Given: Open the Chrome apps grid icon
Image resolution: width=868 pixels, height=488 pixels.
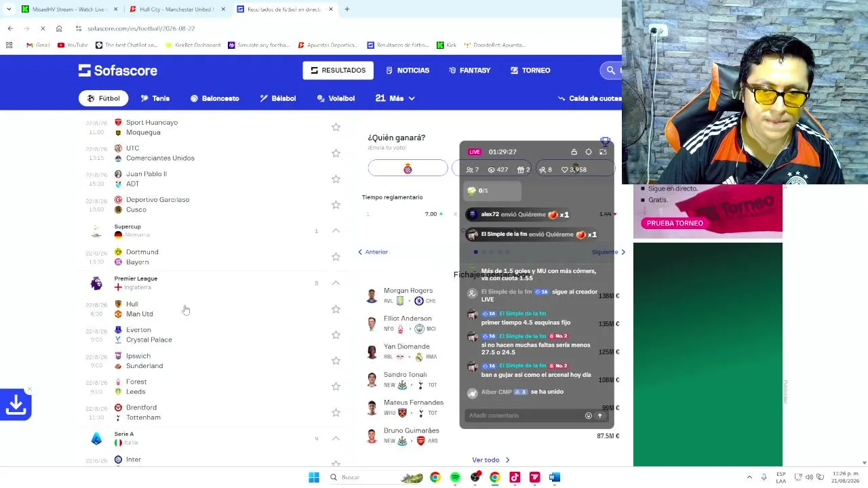Looking at the screenshot, I should click(9, 45).
